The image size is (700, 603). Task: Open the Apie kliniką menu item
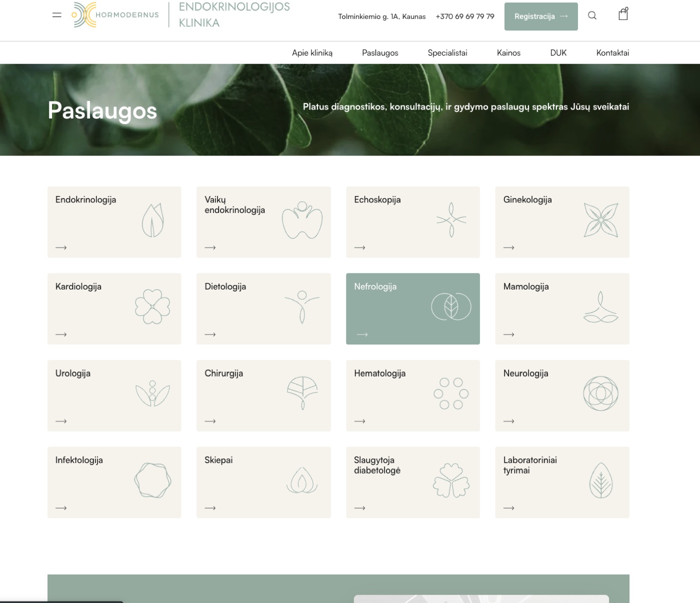(312, 53)
